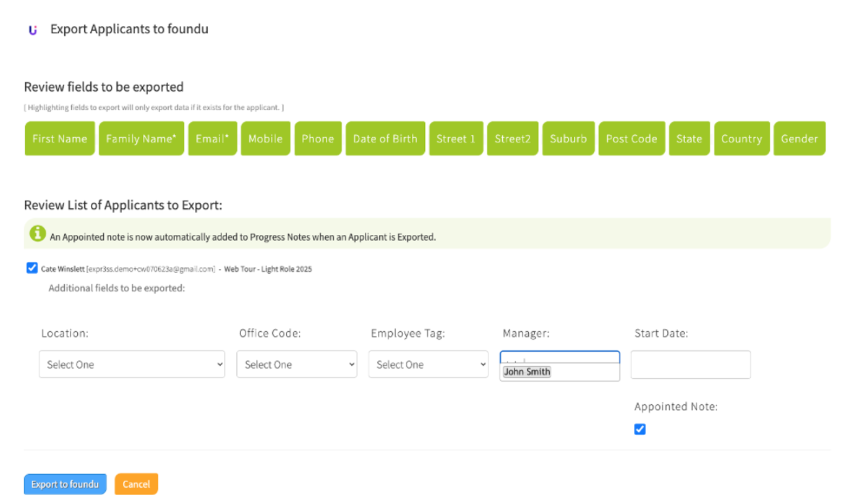Click the foundu logo icon

coord(33,30)
